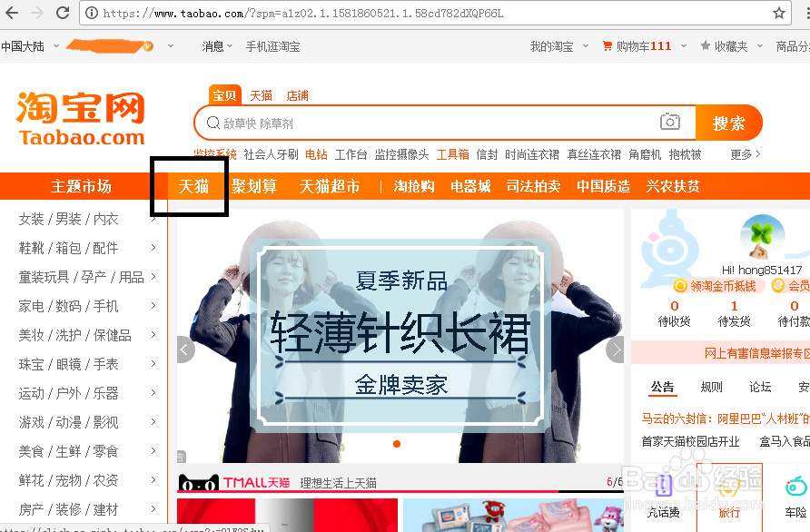Expand 收藏夹 dropdown arrow

(760, 46)
